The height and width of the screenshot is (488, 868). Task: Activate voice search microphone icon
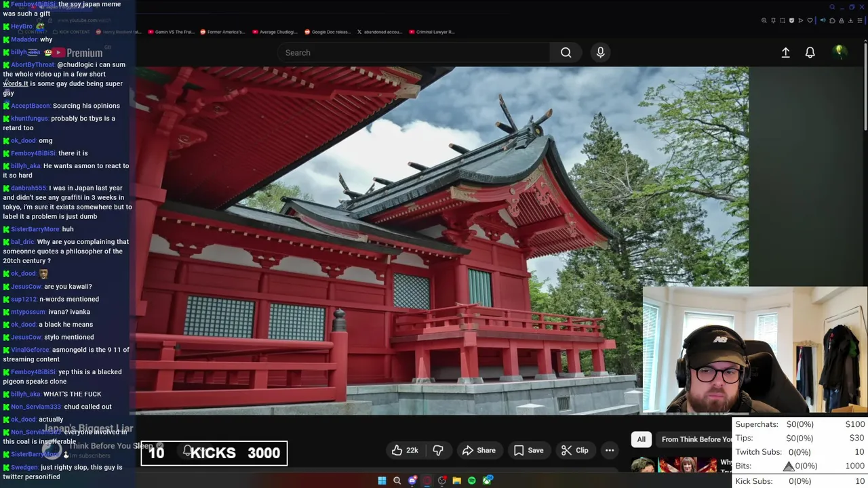click(x=600, y=52)
